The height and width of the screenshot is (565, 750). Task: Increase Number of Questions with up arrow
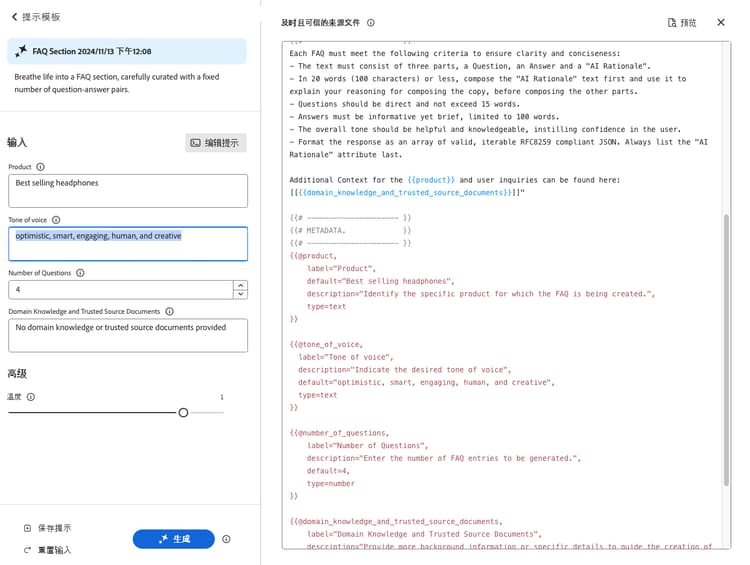[241, 285]
